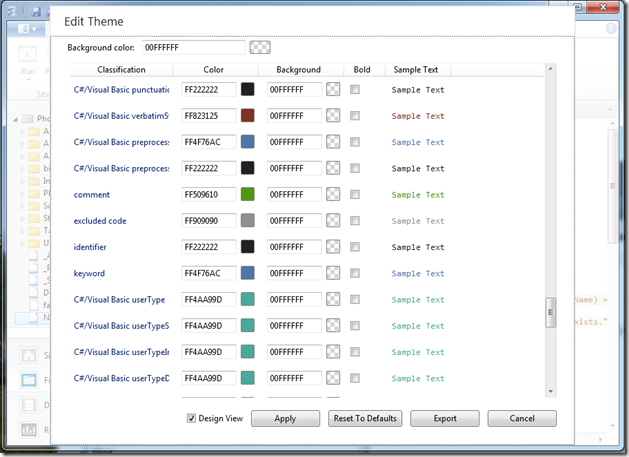The height and width of the screenshot is (457, 629).
Task: Click background checker swatch in punctuation row
Action: click(333, 89)
